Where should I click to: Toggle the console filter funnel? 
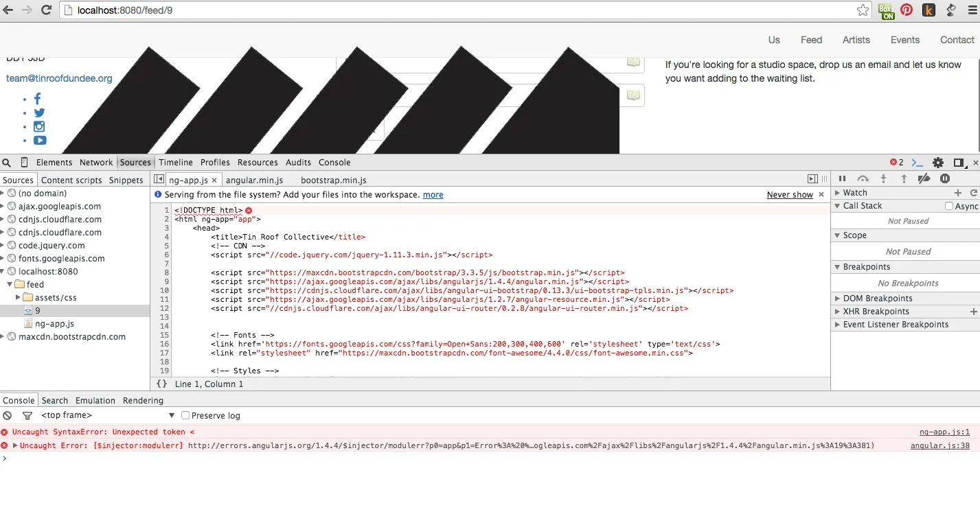(27, 416)
